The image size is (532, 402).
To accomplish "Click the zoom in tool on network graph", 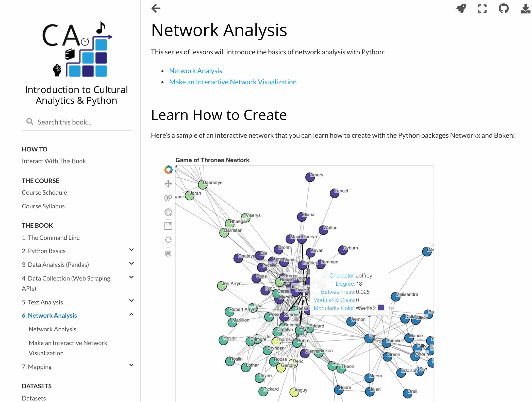I will [168, 198].
